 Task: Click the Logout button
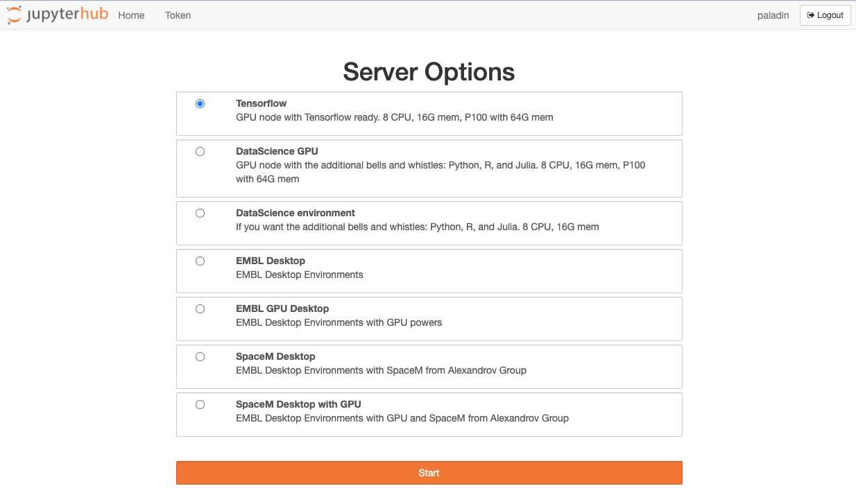[825, 15]
